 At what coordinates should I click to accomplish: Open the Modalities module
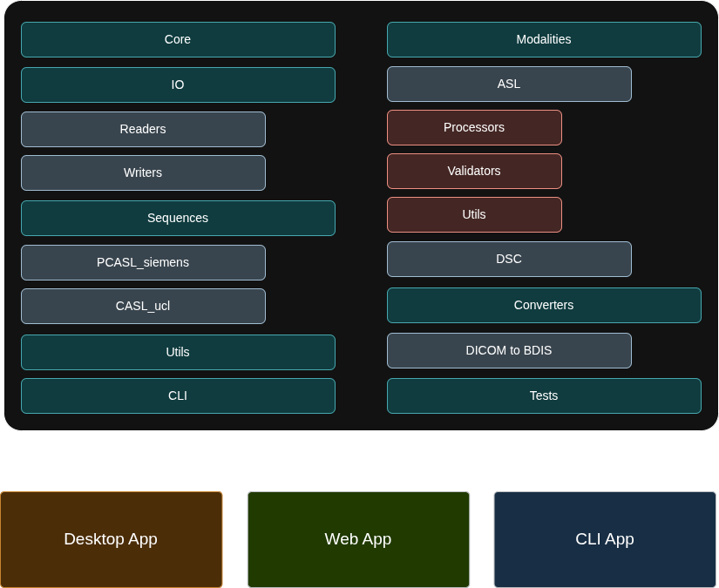(x=544, y=39)
